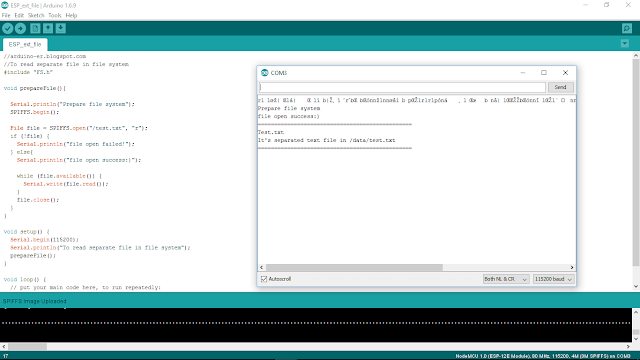The height and width of the screenshot is (360, 640).
Task: Click "It's separated text file" output line
Action: pyautogui.click(x=327, y=140)
